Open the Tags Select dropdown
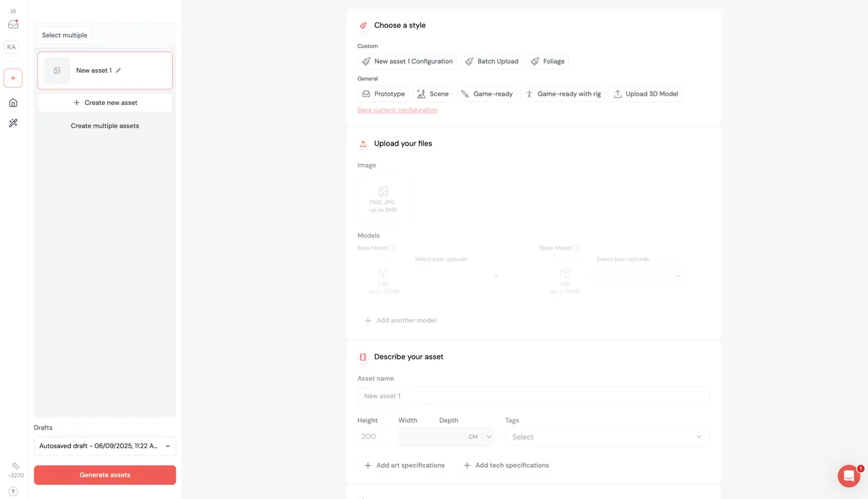The width and height of the screenshot is (868, 499). 608,437
